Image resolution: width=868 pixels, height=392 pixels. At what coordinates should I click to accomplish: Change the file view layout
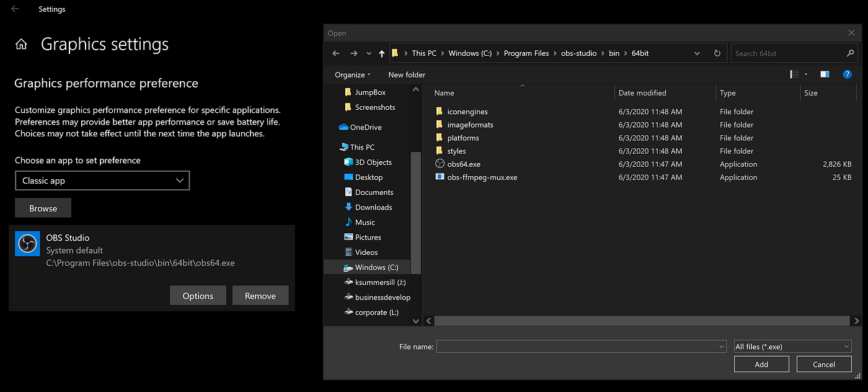pos(794,74)
